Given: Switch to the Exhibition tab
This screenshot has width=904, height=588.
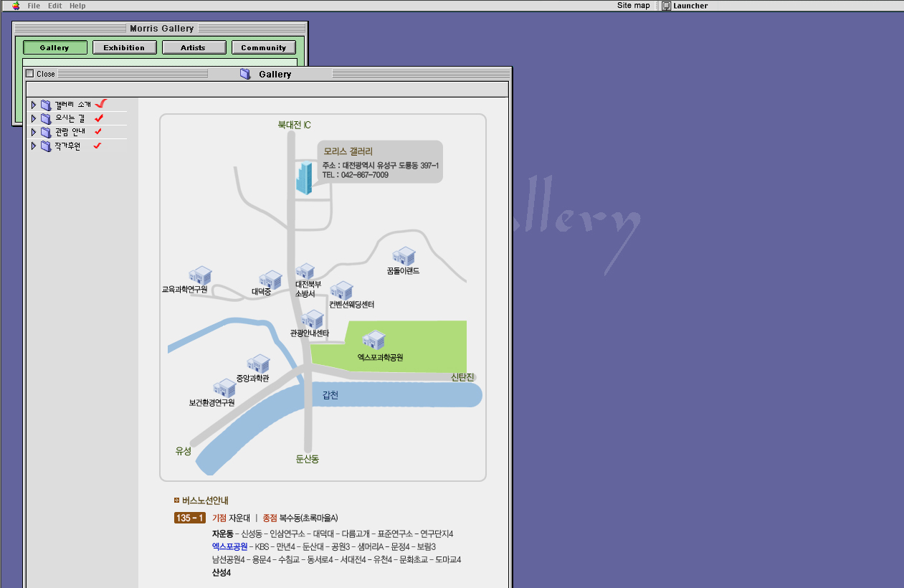Looking at the screenshot, I should [x=124, y=48].
